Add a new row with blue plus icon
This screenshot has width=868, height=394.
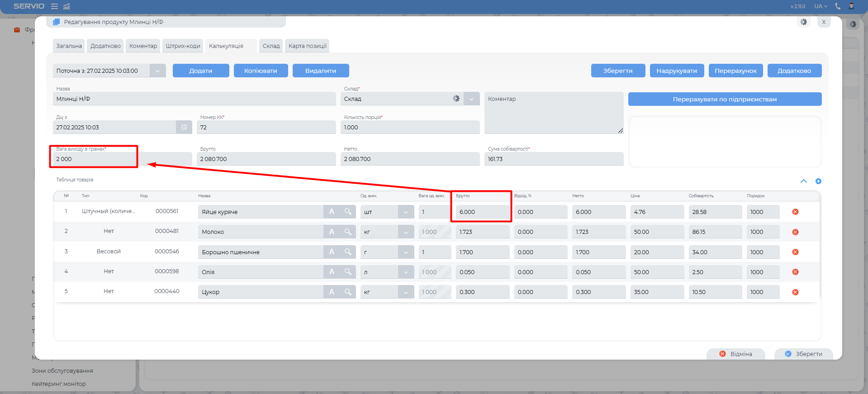pyautogui.click(x=818, y=181)
